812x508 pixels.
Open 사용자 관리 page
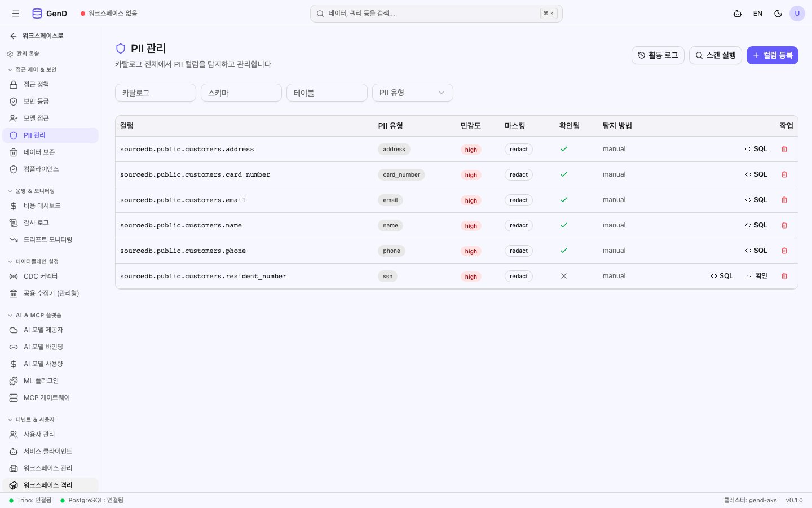pyautogui.click(x=51, y=434)
